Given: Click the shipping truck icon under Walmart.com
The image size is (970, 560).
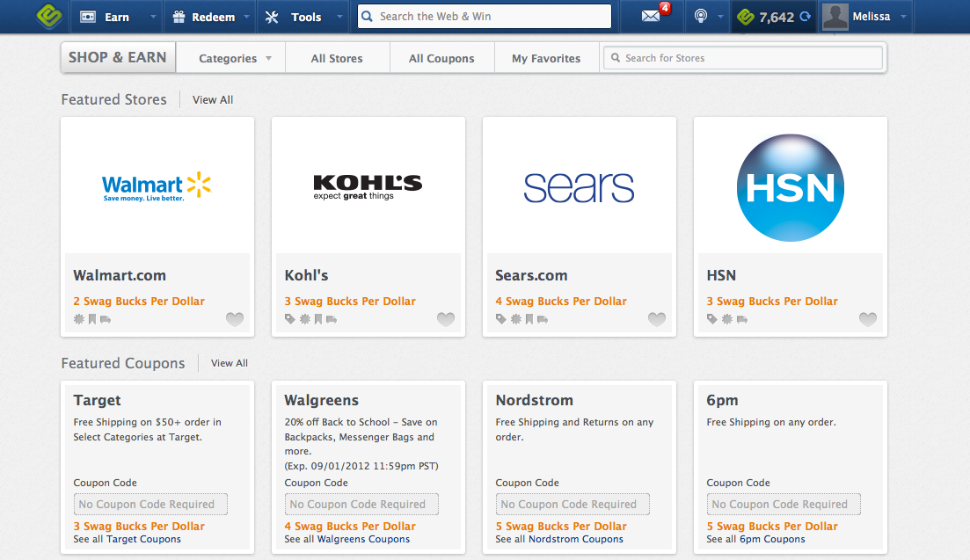Looking at the screenshot, I should (106, 319).
